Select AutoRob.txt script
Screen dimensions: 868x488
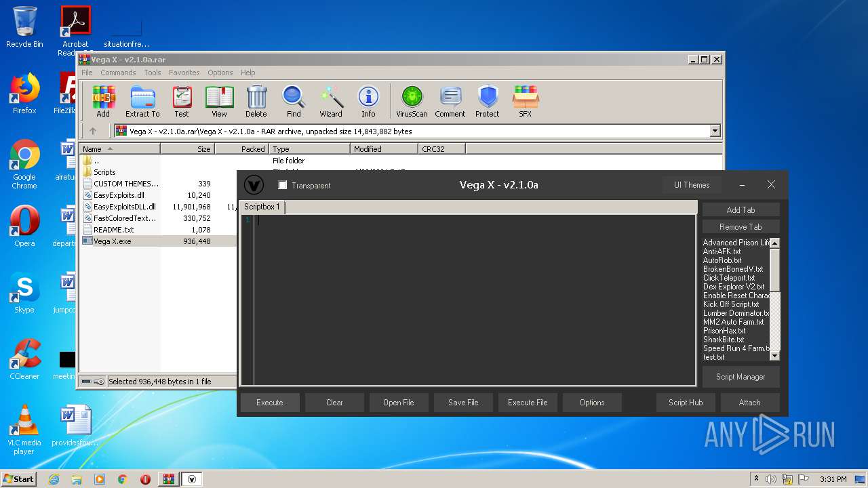tap(722, 260)
